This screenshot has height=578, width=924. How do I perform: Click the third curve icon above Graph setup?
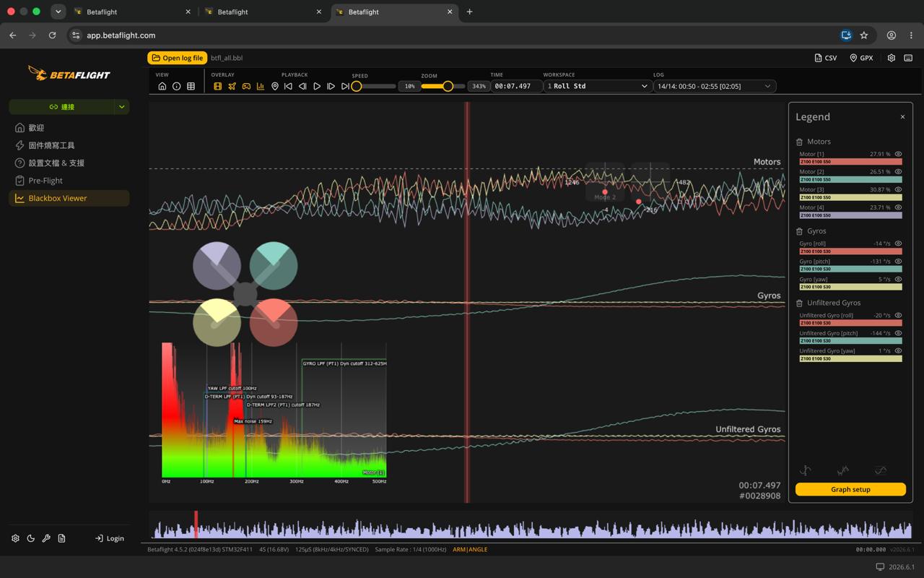tap(881, 470)
